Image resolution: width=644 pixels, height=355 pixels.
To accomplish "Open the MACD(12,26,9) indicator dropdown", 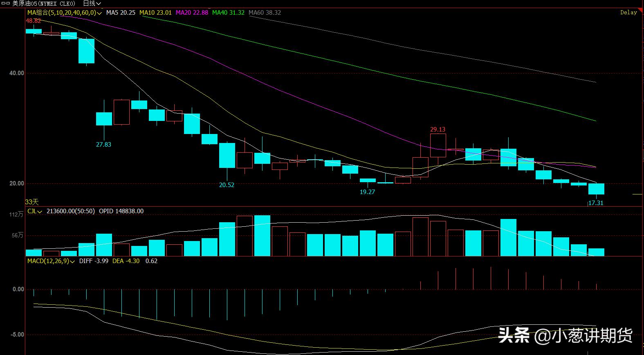I will 51,261.
